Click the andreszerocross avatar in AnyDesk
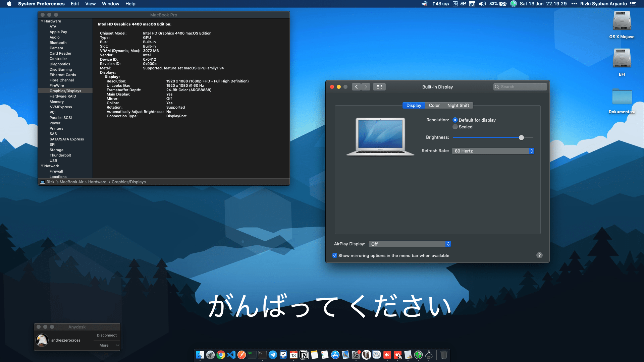This screenshot has height=362, width=644. 42,341
